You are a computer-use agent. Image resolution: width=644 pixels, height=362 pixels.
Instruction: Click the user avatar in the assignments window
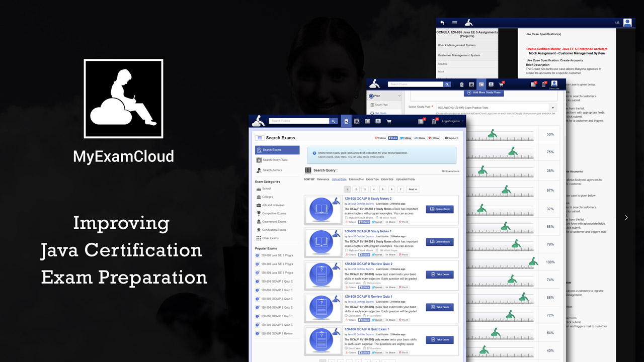pyautogui.click(x=627, y=23)
